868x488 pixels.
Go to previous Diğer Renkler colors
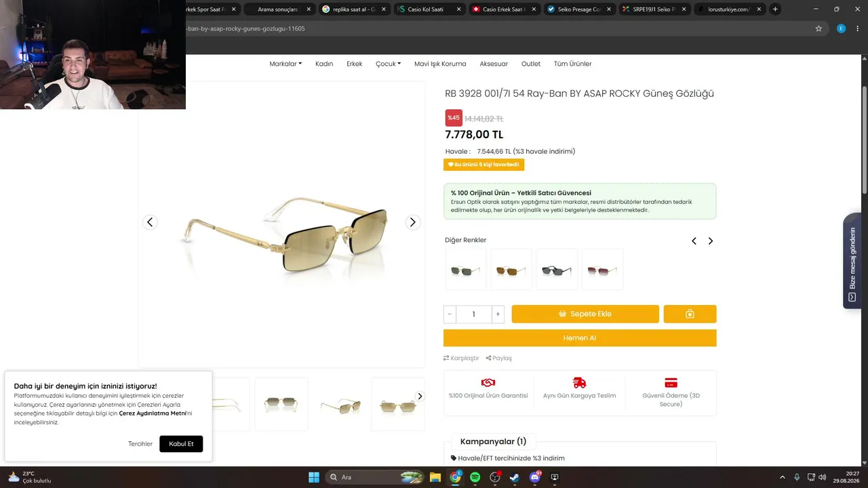click(x=694, y=241)
